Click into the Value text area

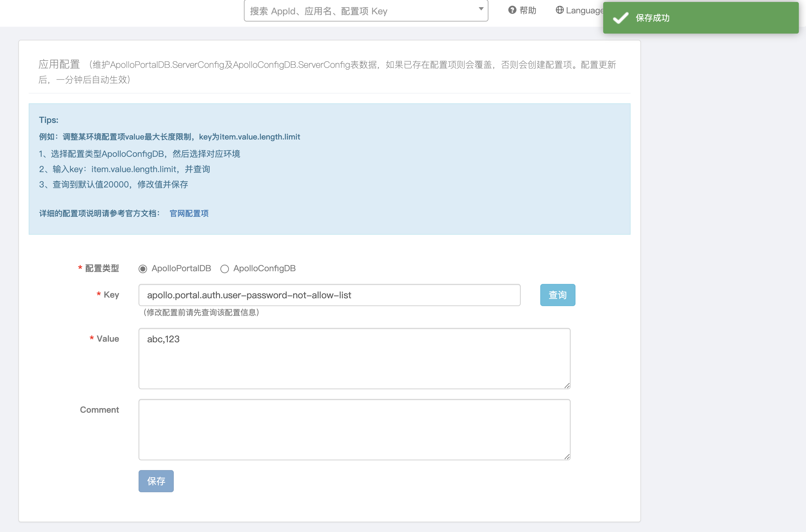pyautogui.click(x=354, y=358)
